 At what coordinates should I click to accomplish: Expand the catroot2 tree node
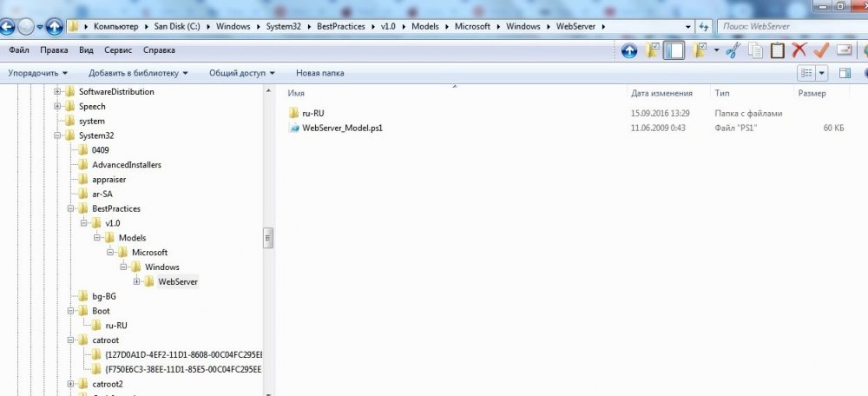[x=70, y=384]
